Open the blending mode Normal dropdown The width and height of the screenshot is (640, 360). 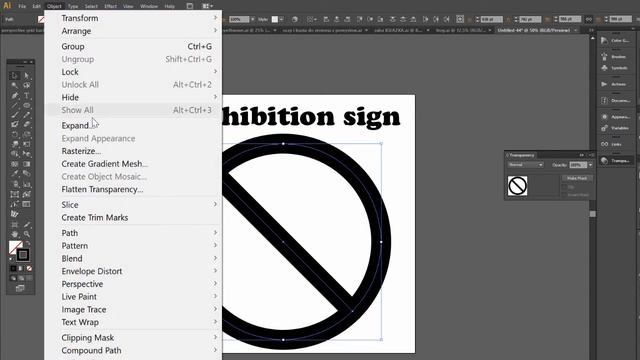(x=525, y=165)
